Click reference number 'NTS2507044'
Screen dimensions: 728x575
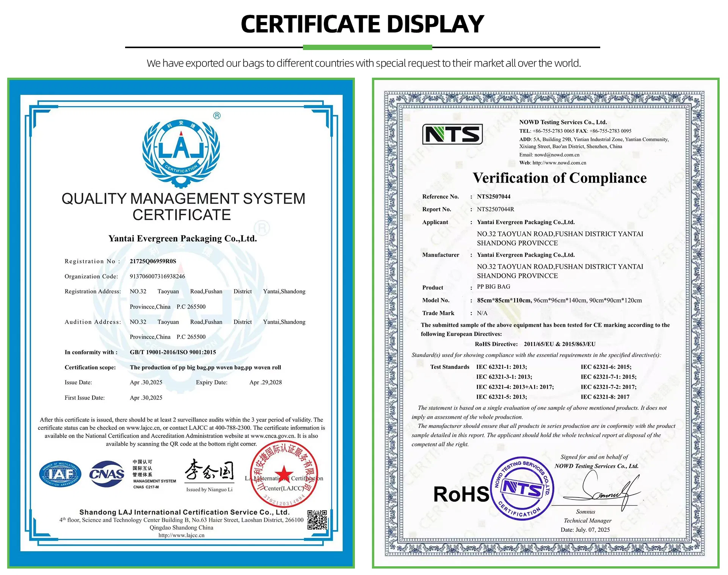tap(494, 196)
